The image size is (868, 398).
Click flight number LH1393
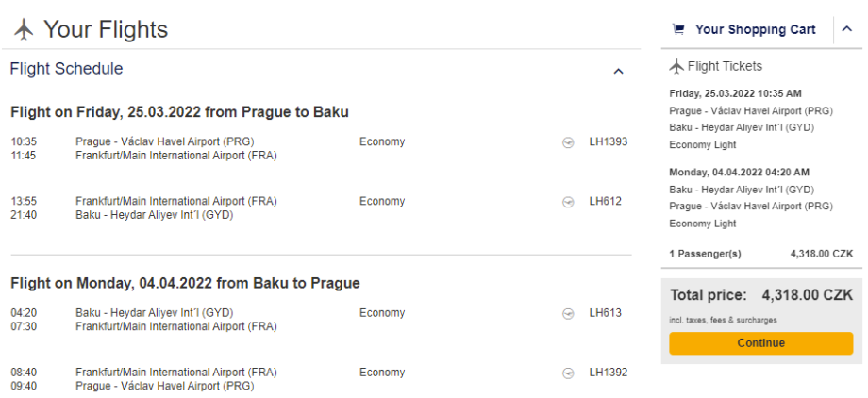pyautogui.click(x=609, y=142)
